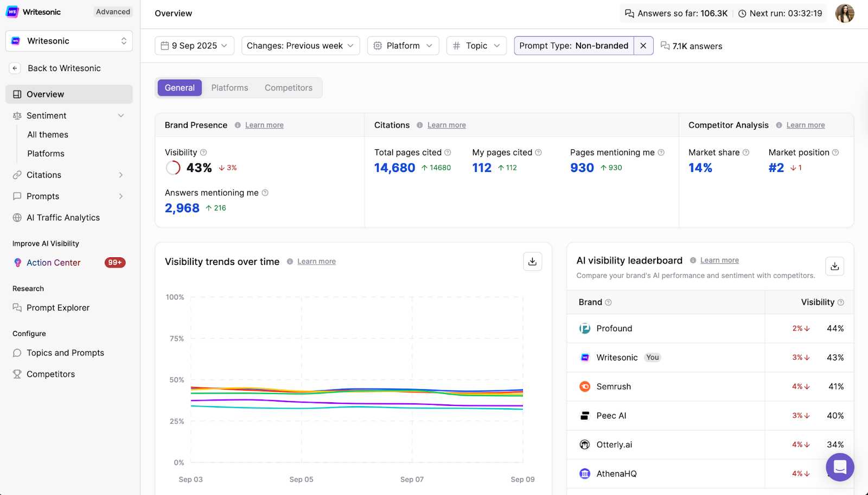This screenshot has width=868, height=495.
Task: Open the Platform filter dropdown
Action: [403, 46]
